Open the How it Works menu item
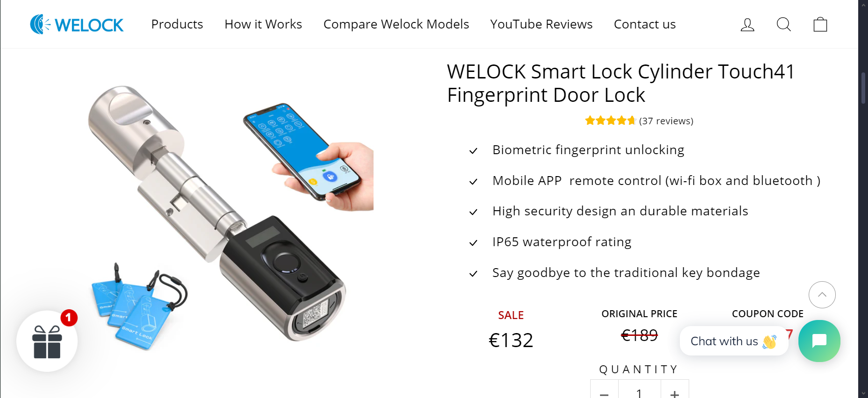Viewport: 868px width, 398px height. pyautogui.click(x=263, y=24)
